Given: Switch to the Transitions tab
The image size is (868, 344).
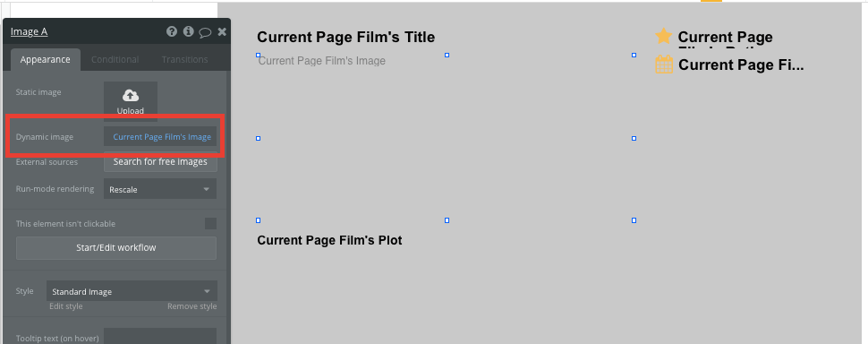Looking at the screenshot, I should coord(185,59).
